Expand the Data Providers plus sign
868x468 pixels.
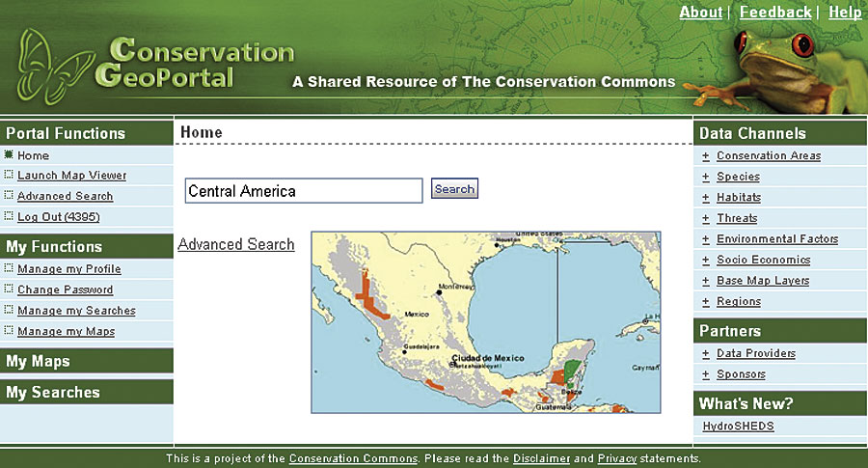[x=705, y=354]
